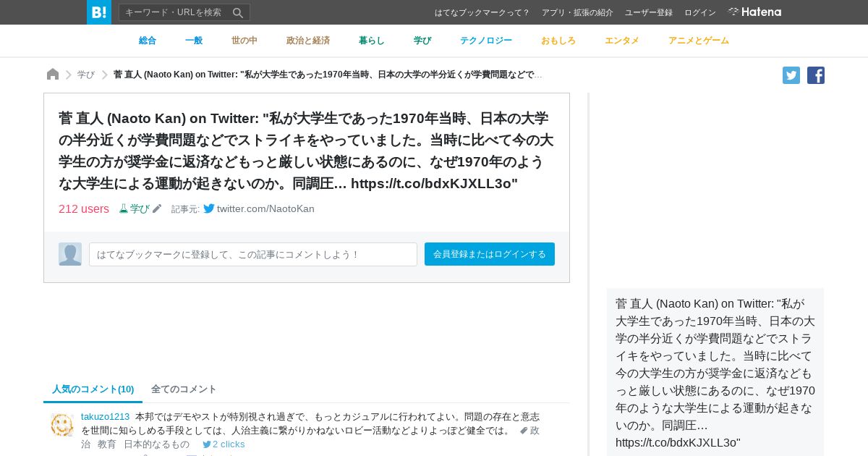Click the 日本的なるもの tag
Viewport: 868px width, 456px height.
tap(156, 444)
